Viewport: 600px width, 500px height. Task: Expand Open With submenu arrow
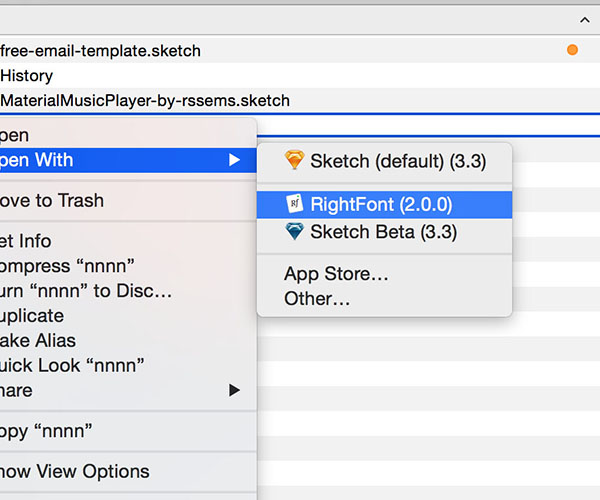[x=234, y=160]
